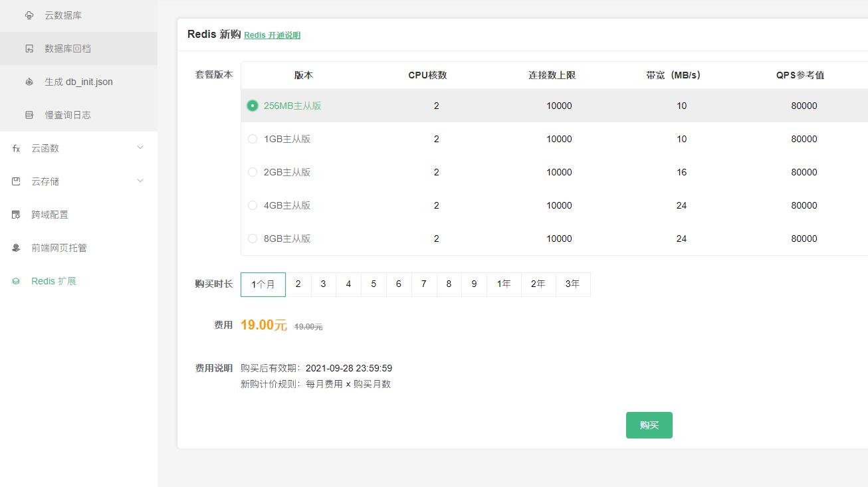Click QPS value 80000 in 8GB row

tap(804, 239)
